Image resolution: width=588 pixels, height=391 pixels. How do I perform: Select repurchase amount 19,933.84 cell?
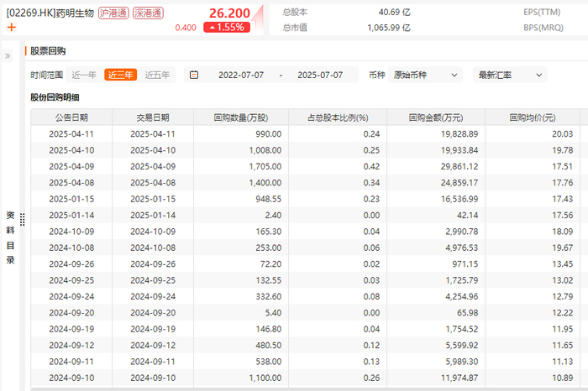tap(436, 150)
